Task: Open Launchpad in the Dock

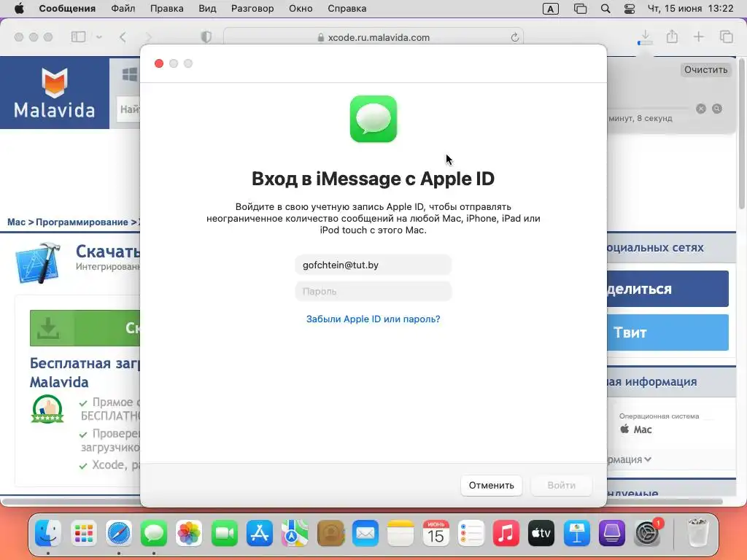Action: (x=83, y=533)
